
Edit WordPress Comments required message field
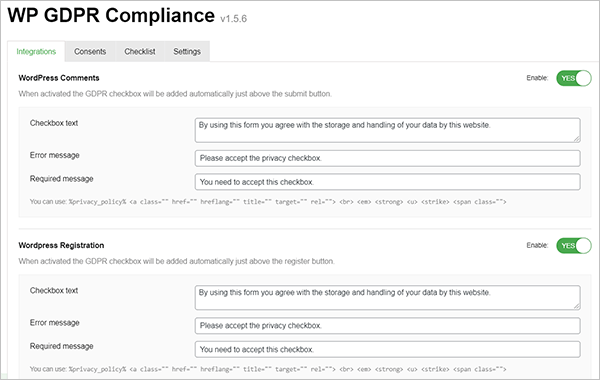pos(387,182)
